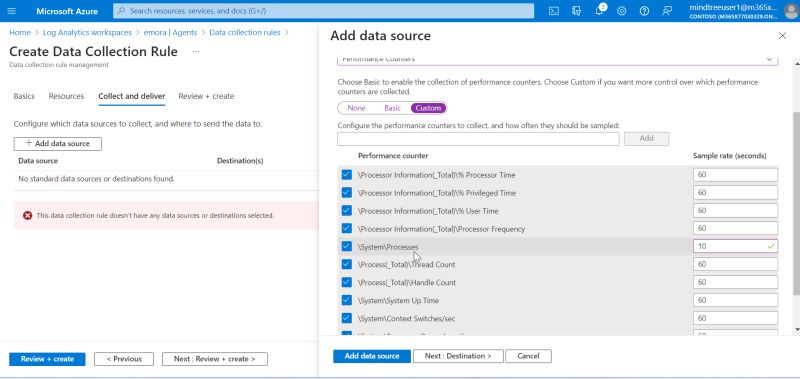Screen dimensions: 800x379
Task: Click the ellipsis next to Create Data Collection Rule
Action: click(196, 52)
